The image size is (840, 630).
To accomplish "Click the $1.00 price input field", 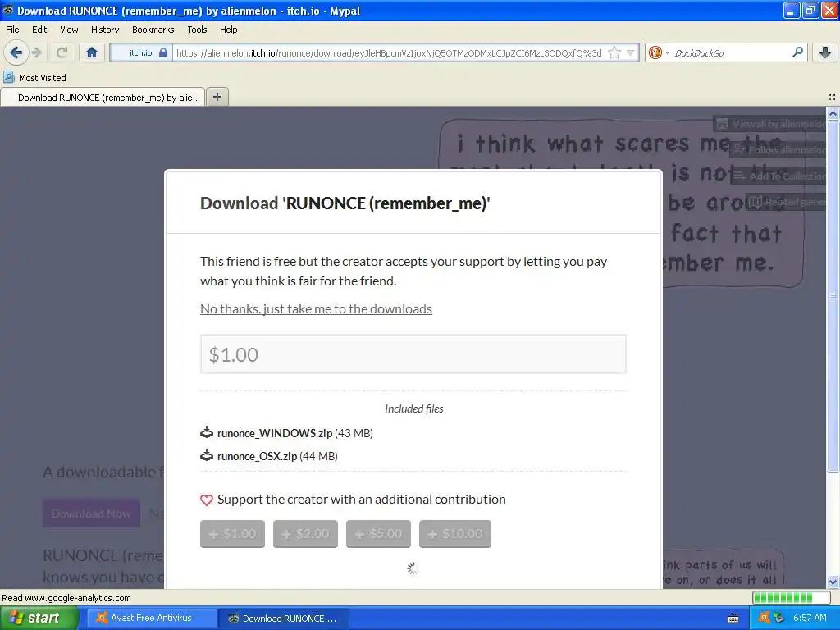I will [413, 354].
